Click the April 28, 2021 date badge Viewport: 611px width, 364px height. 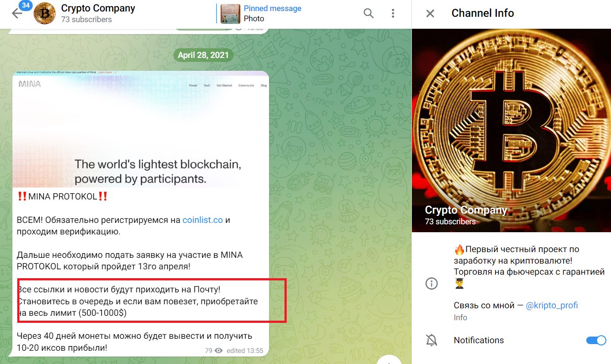click(x=204, y=55)
